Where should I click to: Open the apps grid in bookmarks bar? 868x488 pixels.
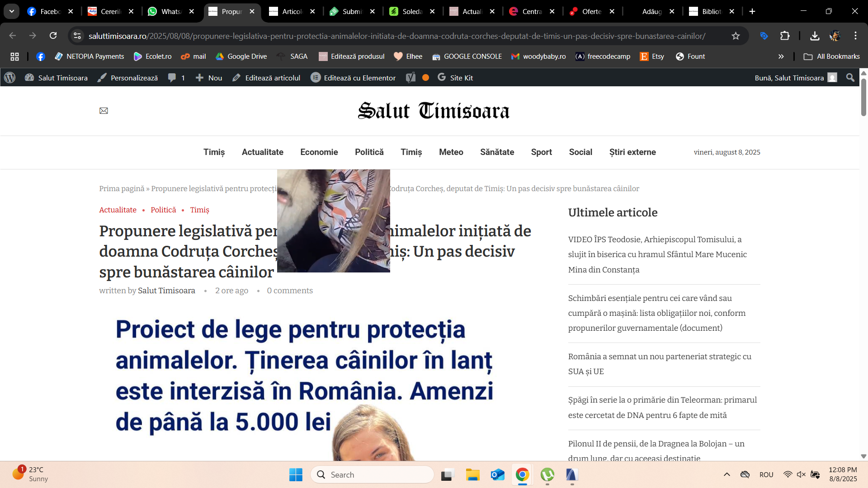tap(14, 56)
